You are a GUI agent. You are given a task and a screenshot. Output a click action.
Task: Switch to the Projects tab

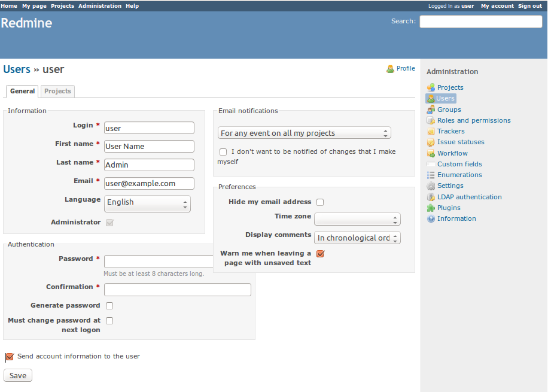click(58, 92)
